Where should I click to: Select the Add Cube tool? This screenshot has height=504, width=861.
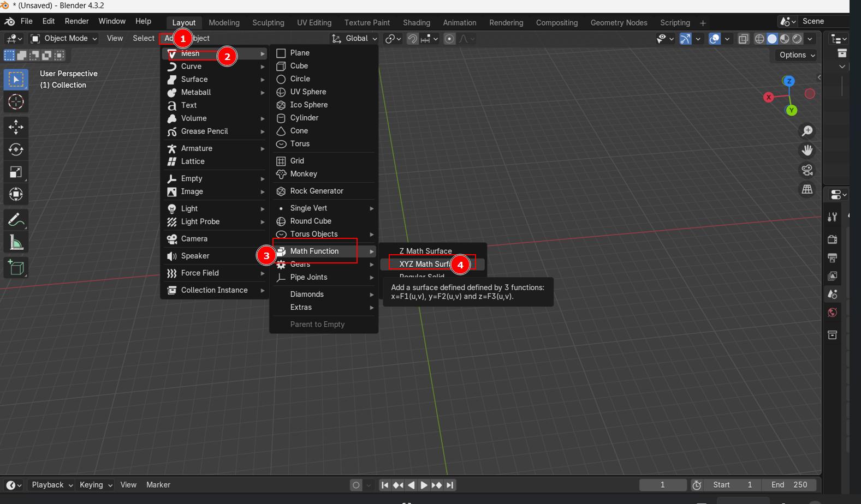click(16, 268)
